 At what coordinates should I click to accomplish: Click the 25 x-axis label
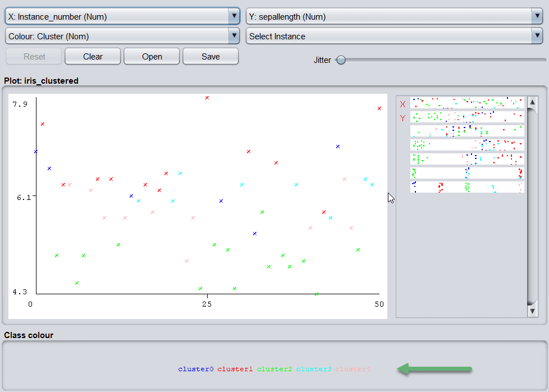coord(207,304)
